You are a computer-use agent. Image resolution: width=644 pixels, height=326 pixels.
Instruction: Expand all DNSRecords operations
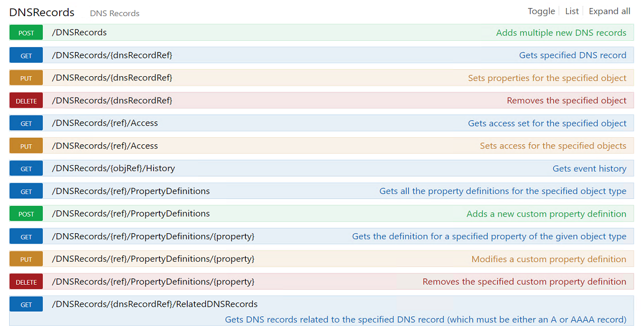(x=609, y=11)
